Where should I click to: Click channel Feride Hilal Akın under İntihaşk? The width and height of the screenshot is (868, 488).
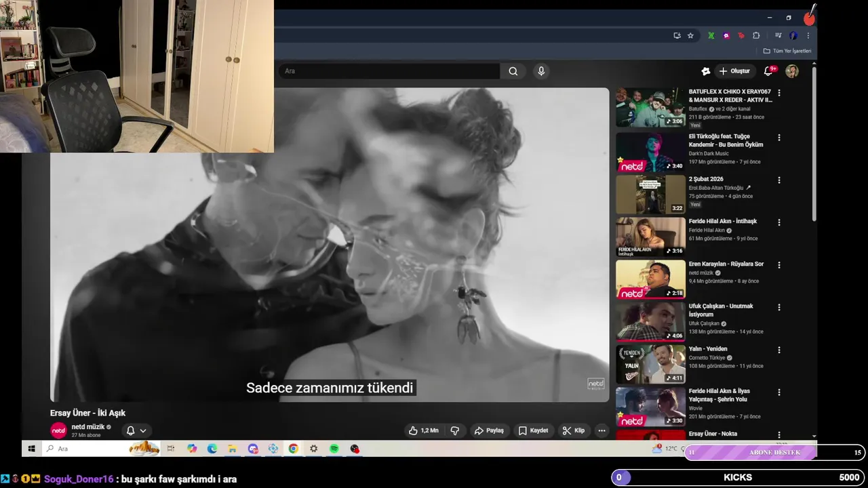(x=707, y=230)
